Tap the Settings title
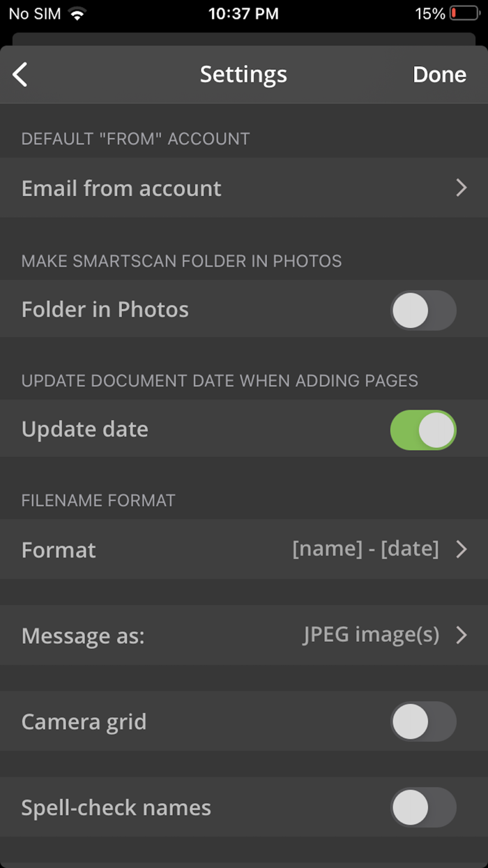The width and height of the screenshot is (488, 868). [243, 74]
